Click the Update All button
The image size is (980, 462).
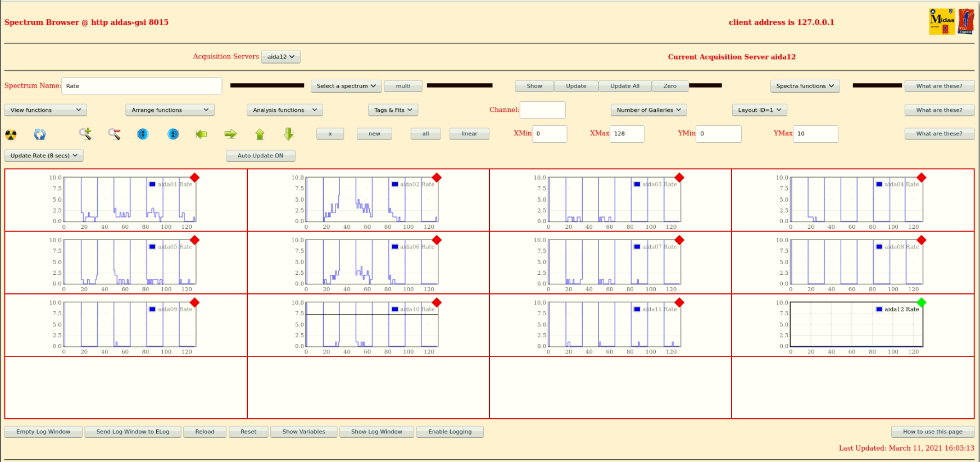tap(624, 86)
